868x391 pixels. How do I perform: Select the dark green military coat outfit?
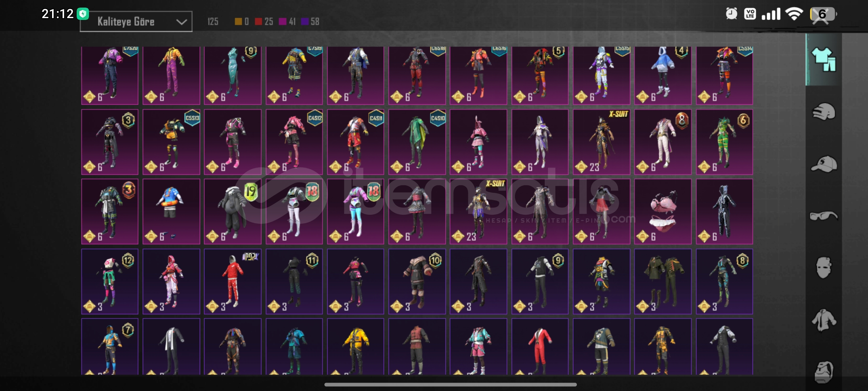click(x=663, y=281)
